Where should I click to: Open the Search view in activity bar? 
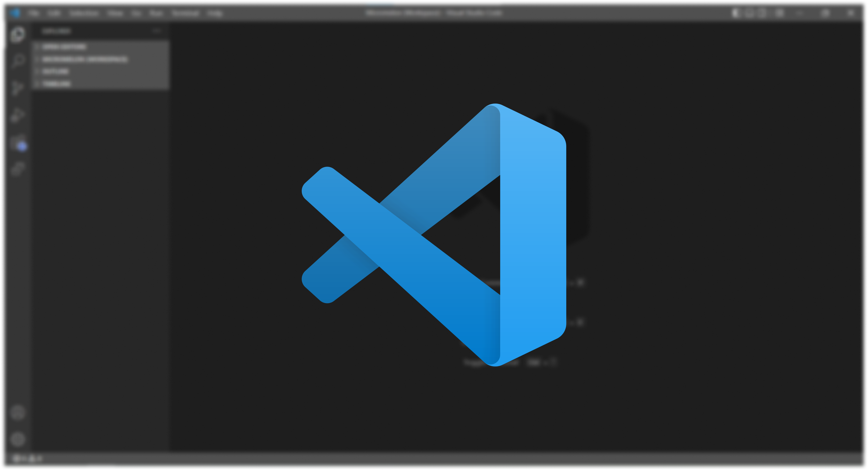17,61
